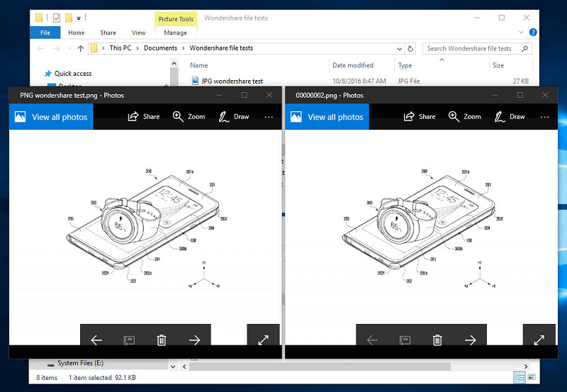Open address bar history dropdown
Screen dimensions: 567x392
pyautogui.click(x=399, y=48)
